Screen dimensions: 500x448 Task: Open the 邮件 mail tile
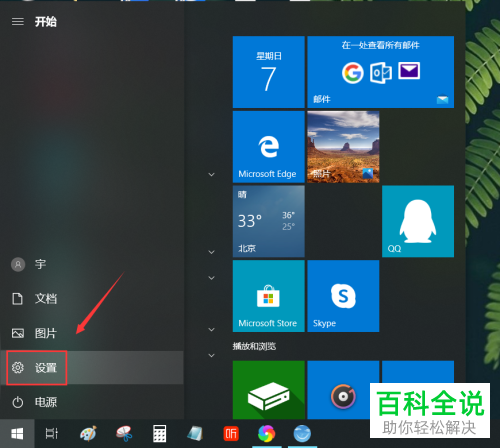coord(381,72)
